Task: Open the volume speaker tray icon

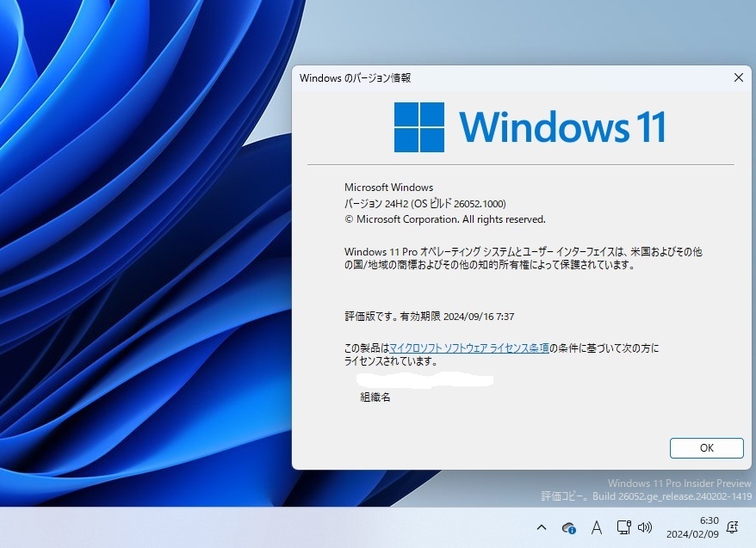Action: tap(645, 527)
